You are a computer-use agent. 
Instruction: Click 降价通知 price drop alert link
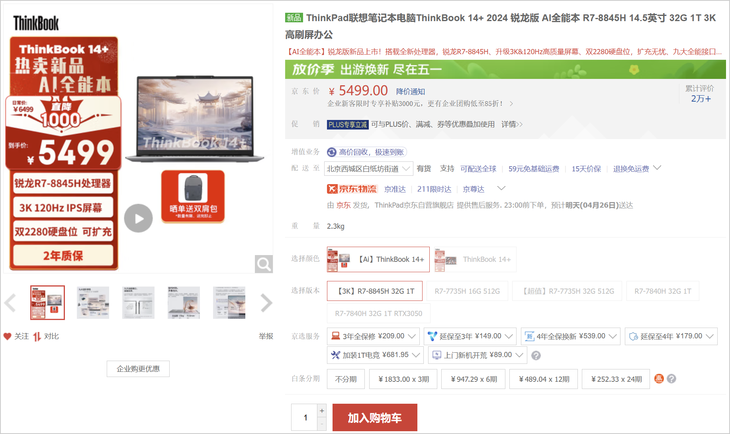coord(410,91)
